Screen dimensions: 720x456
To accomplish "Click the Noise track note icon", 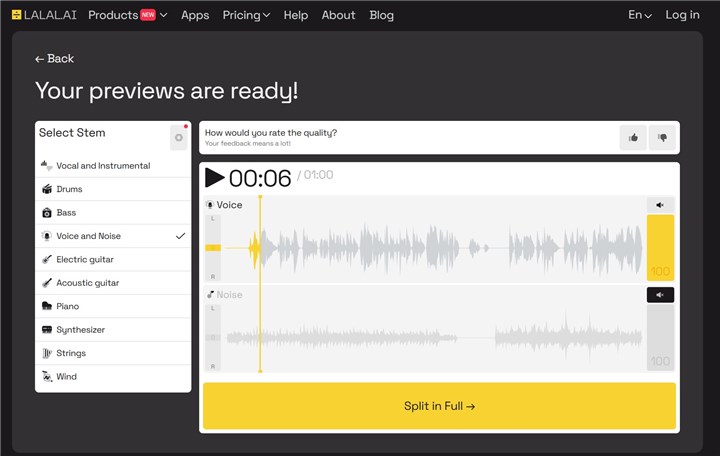I will 210,294.
